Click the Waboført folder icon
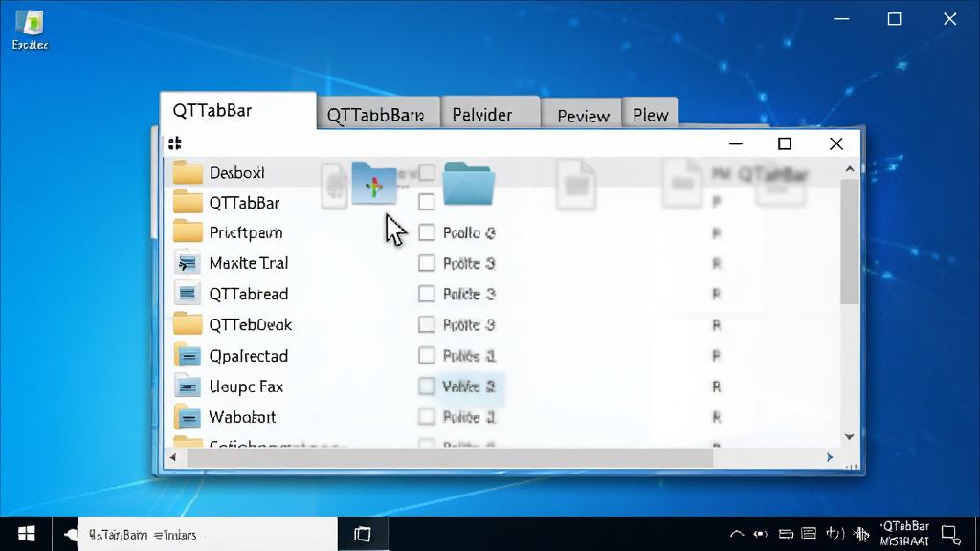The width and height of the screenshot is (980, 551). 188,417
